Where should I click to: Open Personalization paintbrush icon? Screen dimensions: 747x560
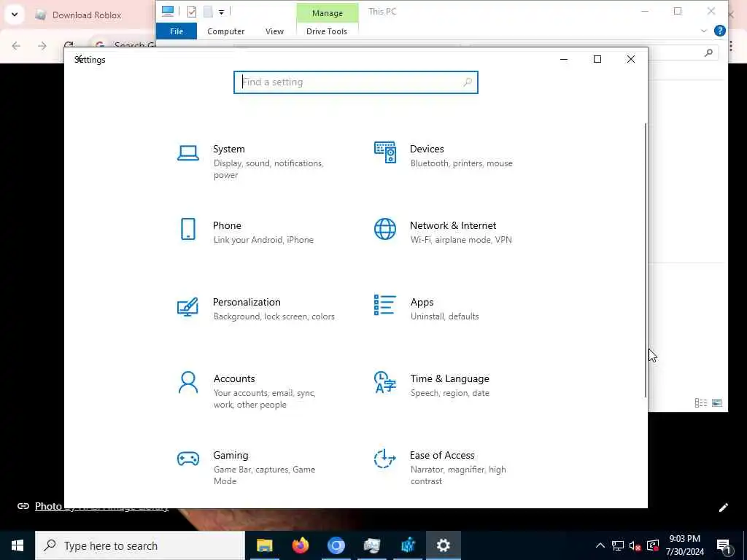(x=187, y=307)
